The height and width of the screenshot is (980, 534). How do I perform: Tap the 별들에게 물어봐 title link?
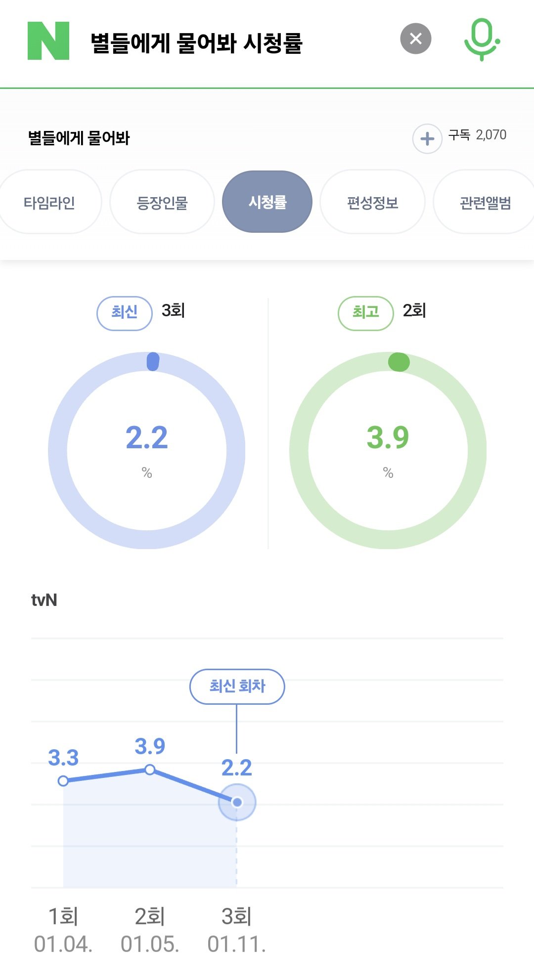(79, 138)
